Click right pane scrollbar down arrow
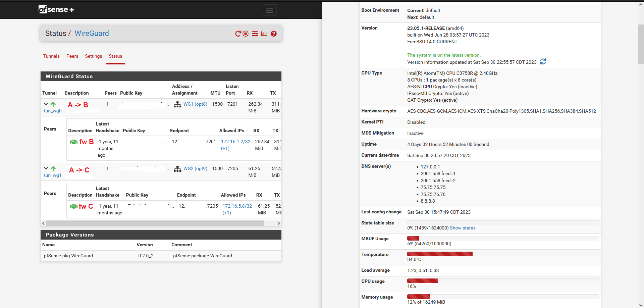Viewport: 644px width, 308px height. click(x=641, y=305)
